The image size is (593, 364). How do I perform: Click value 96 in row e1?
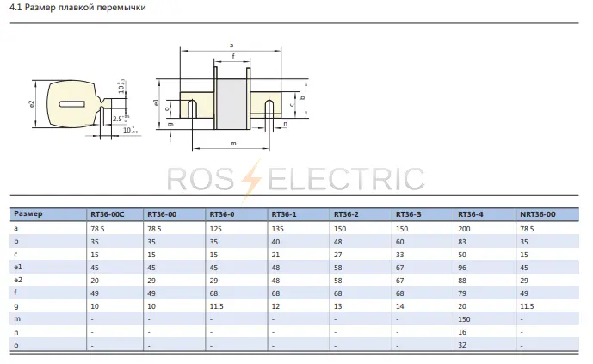click(x=462, y=268)
